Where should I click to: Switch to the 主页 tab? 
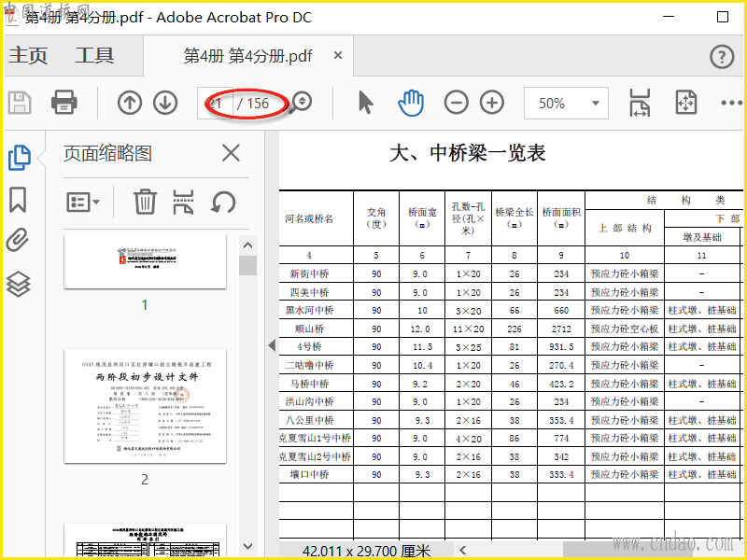tap(28, 56)
